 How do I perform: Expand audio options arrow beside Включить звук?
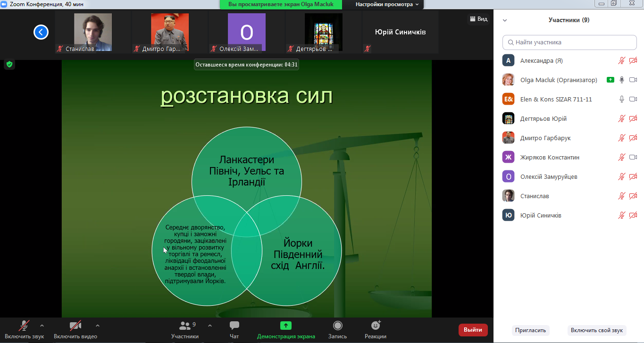point(42,326)
